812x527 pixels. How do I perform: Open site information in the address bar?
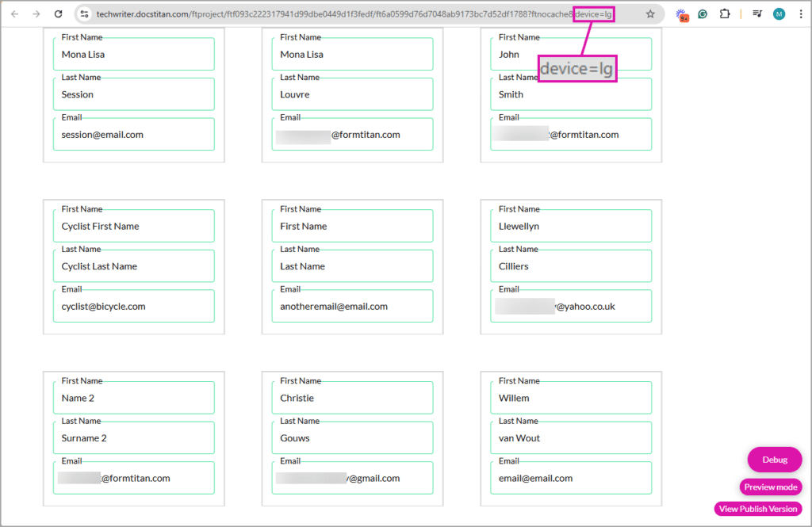[x=85, y=13]
